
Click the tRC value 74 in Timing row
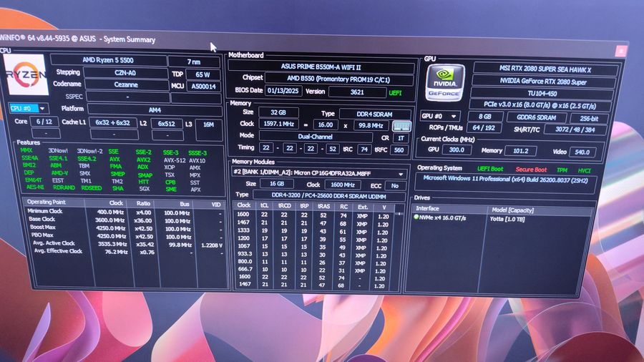364,150
